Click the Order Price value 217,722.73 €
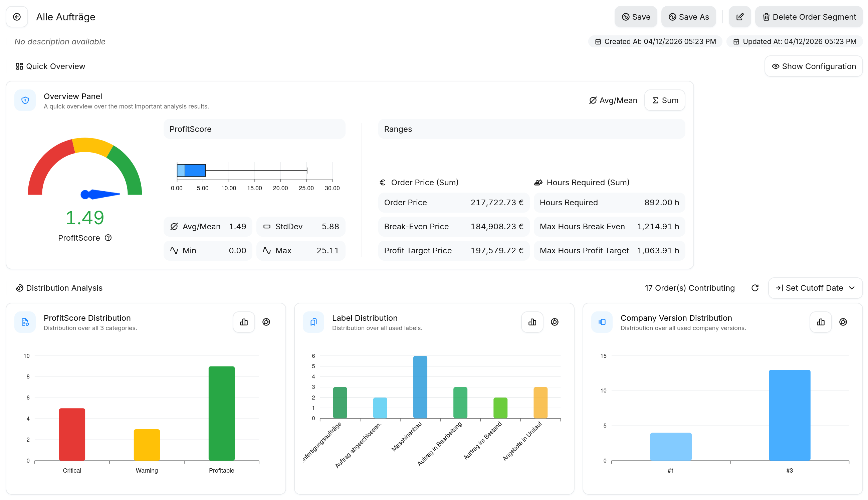868x500 pixels. pos(497,203)
